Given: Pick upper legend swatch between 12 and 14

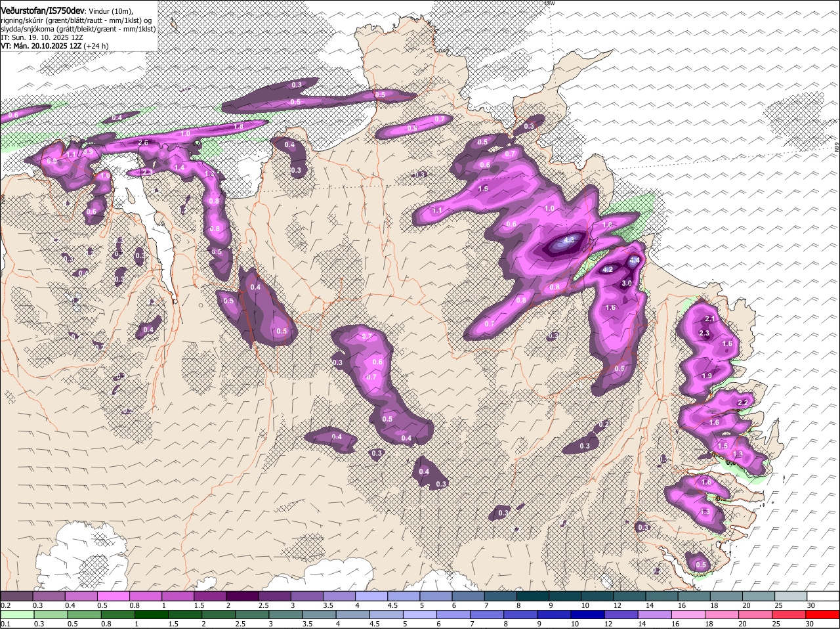Looking at the screenshot, I should 629,596.
